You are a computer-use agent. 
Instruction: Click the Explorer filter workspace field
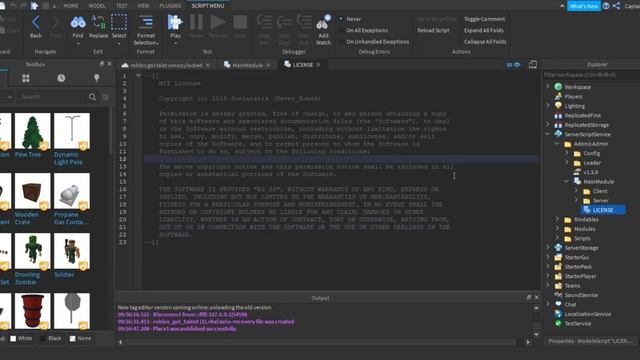590,75
